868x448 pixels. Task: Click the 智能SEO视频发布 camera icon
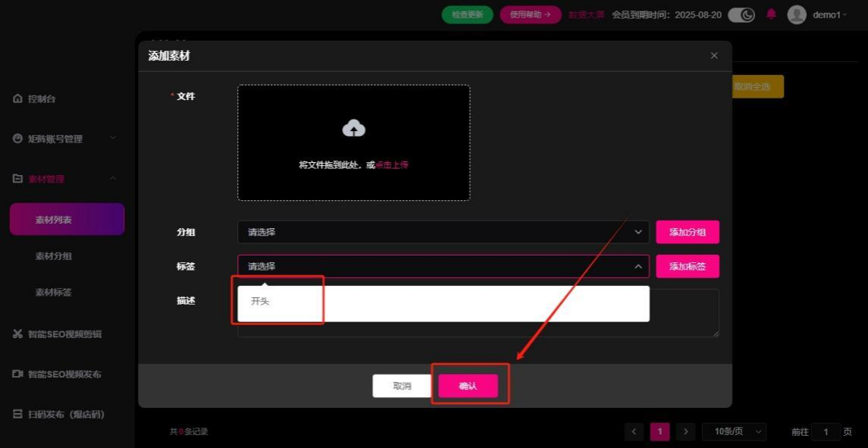[x=17, y=374]
